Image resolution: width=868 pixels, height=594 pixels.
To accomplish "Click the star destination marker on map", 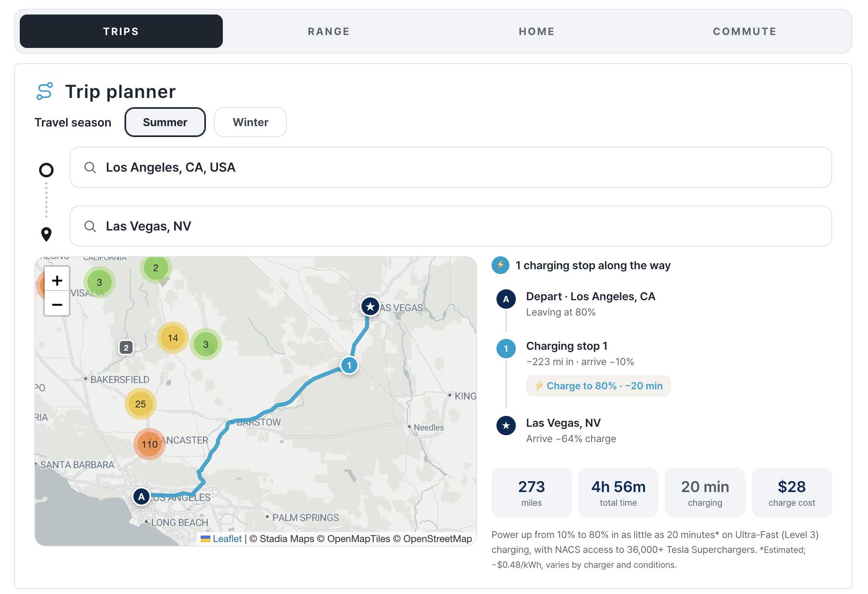I will [370, 307].
